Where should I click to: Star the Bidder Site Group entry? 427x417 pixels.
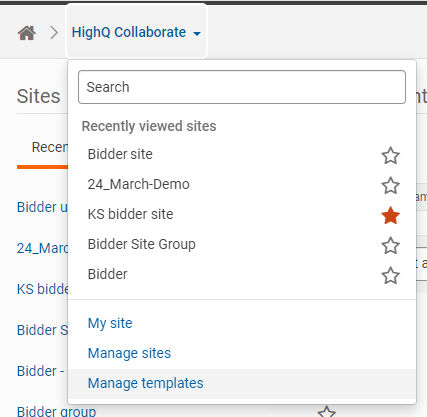[x=390, y=245]
